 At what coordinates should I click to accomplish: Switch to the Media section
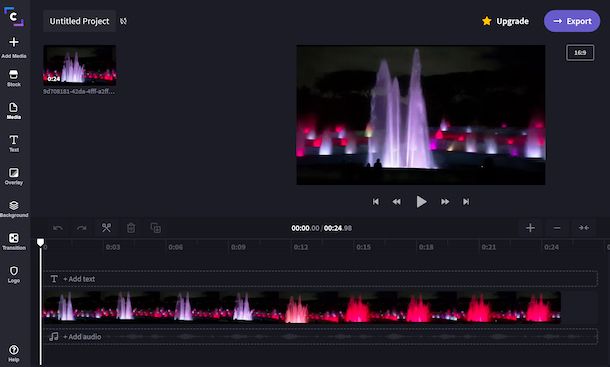(14, 111)
